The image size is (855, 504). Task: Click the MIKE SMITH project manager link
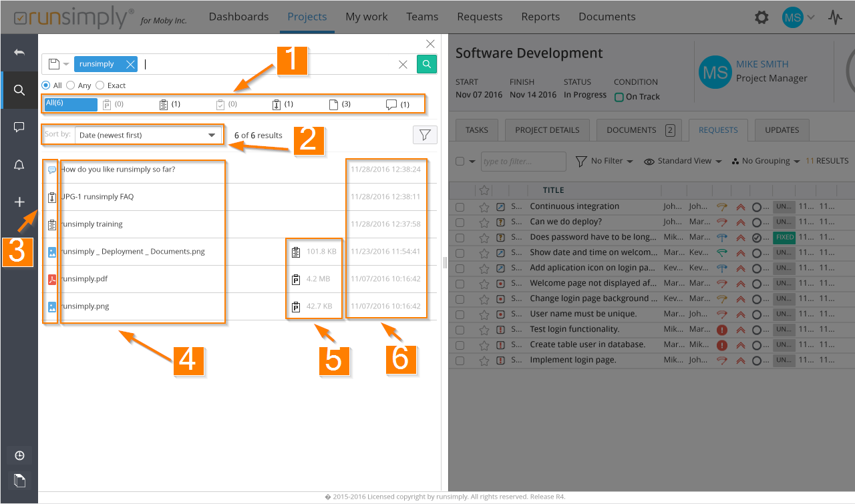click(762, 64)
